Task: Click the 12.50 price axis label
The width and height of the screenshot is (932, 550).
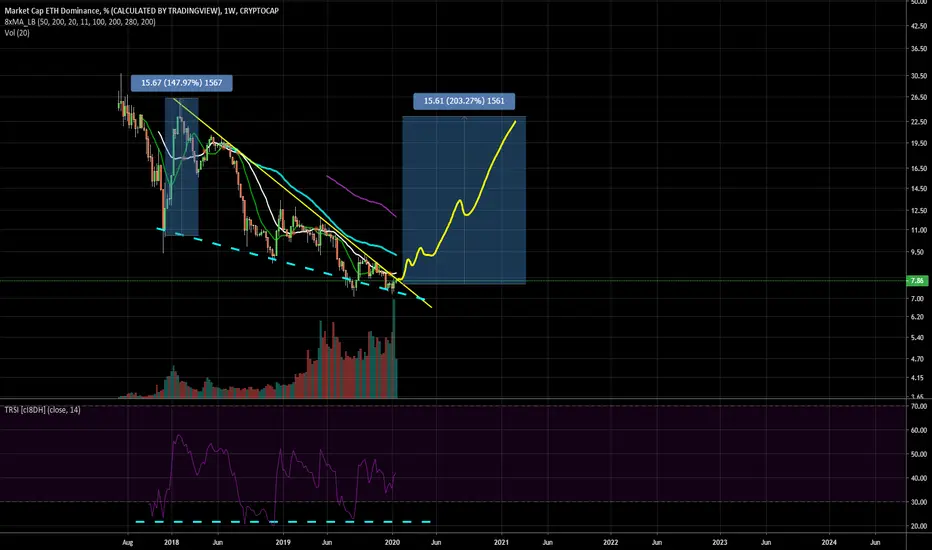Action: click(919, 210)
